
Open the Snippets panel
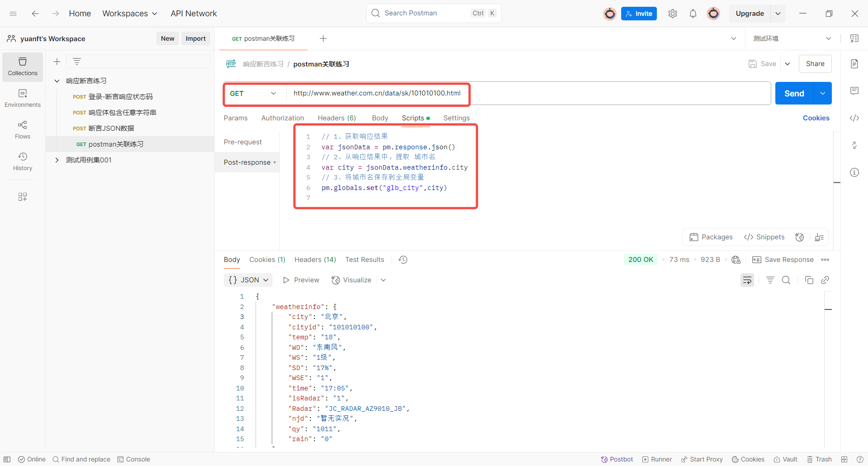[x=764, y=237]
